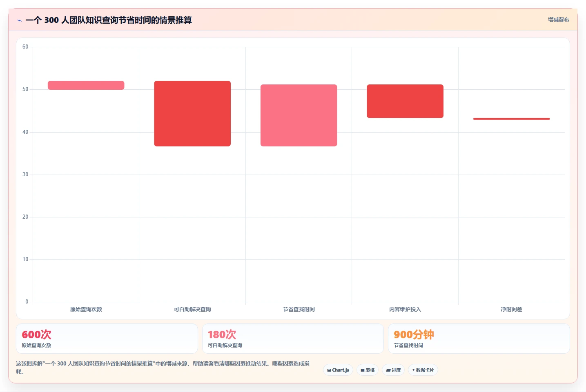The width and height of the screenshot is (586, 392).
Task: Open the 900分钟 data card
Action: 479,339
